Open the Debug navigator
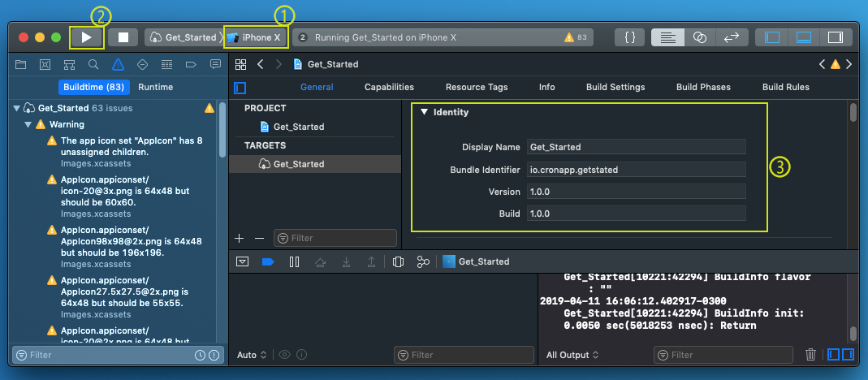868x380 pixels. (x=166, y=65)
